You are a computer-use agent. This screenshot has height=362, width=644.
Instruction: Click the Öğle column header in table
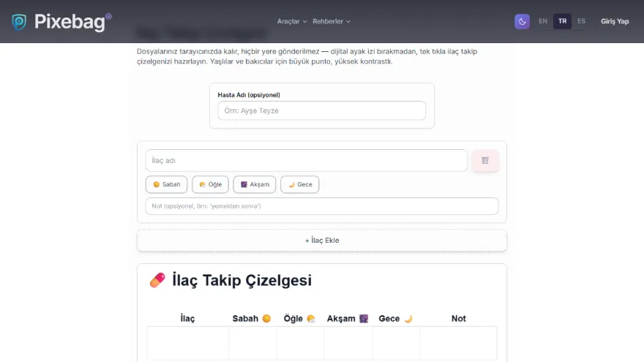tap(299, 319)
